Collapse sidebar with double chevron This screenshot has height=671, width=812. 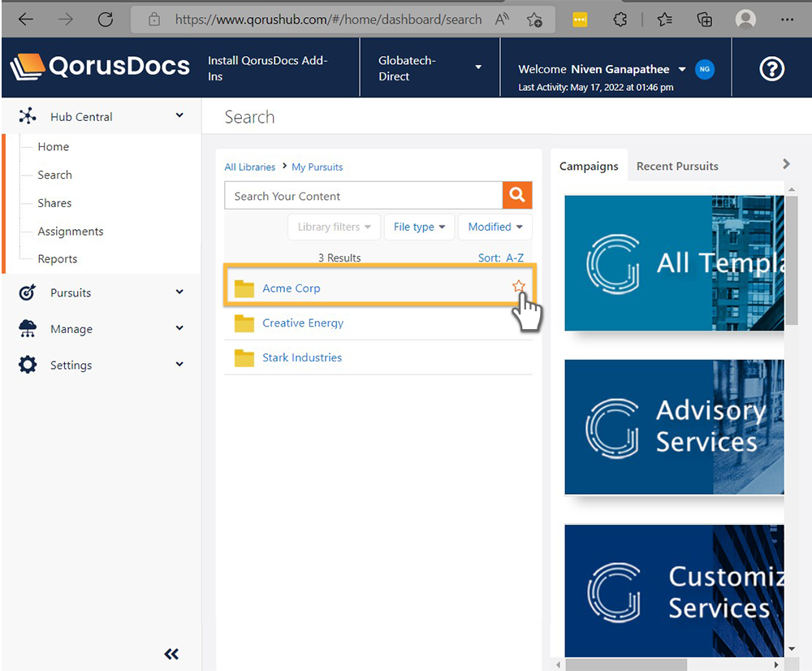point(171,654)
